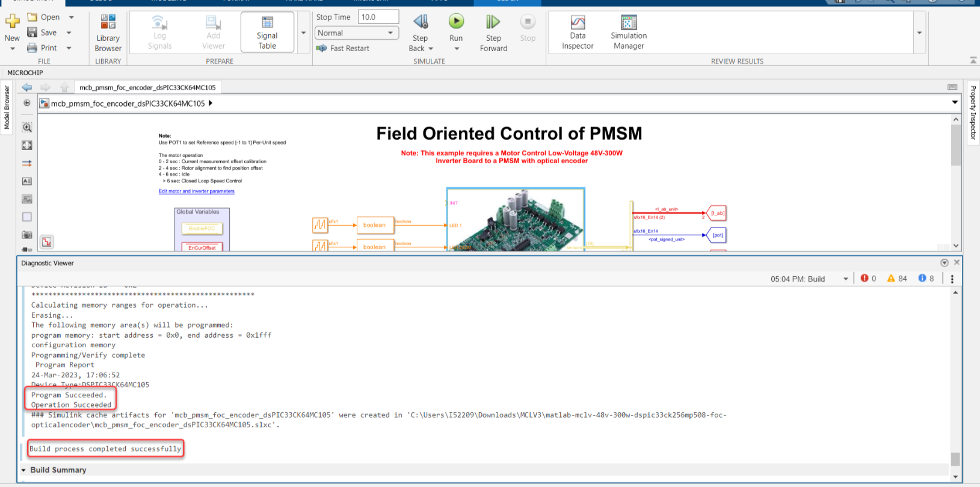This screenshot has width=980, height=487.
Task: Open the Diagnostic Viewer three-dot options menu
Action: [x=952, y=279]
